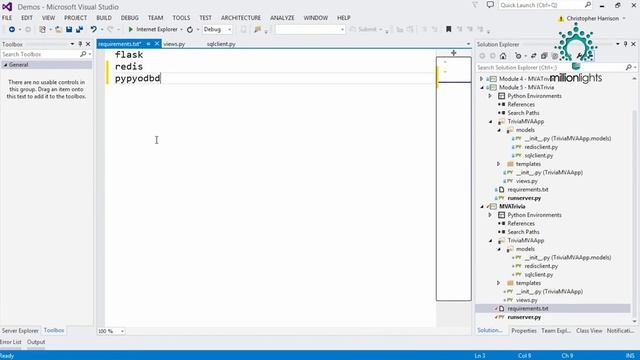This screenshot has width=640, height=360.
Task: Expand Python Environments under Module 5
Action: coord(490,96)
